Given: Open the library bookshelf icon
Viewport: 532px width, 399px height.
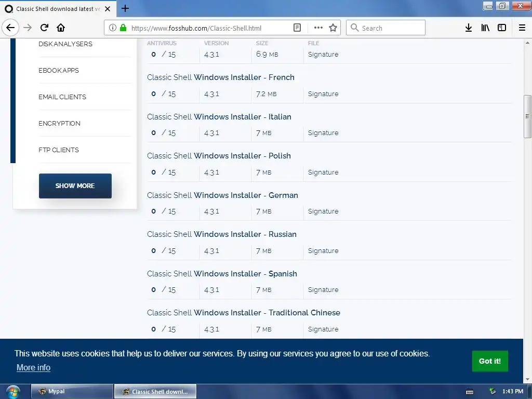Looking at the screenshot, I should coord(485,28).
